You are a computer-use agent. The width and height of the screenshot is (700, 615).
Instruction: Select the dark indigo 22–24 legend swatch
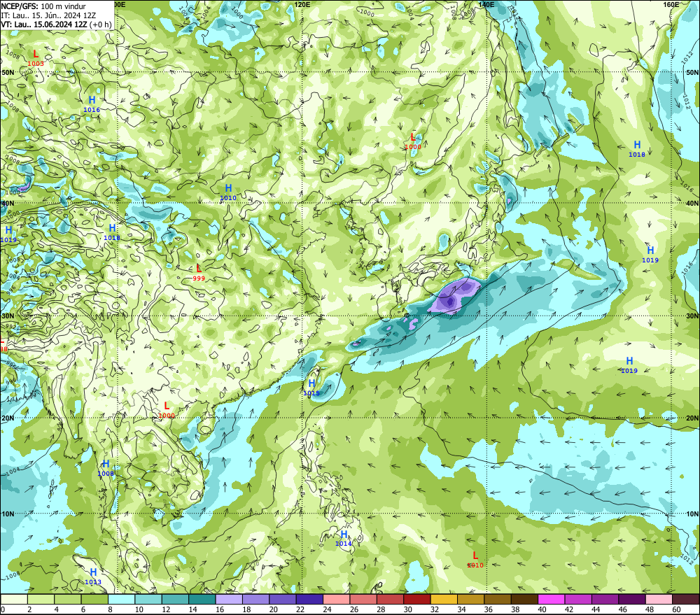point(310,599)
